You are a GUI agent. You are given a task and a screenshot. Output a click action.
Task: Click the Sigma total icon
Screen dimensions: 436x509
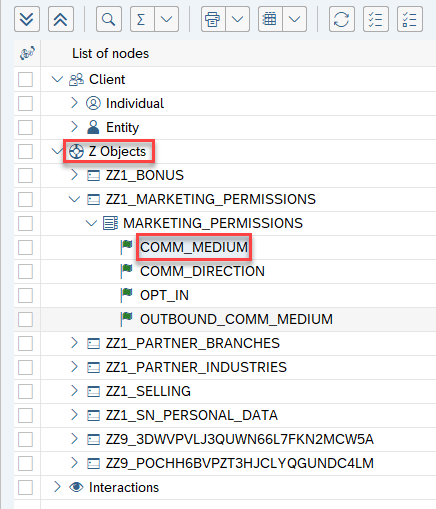click(x=142, y=19)
